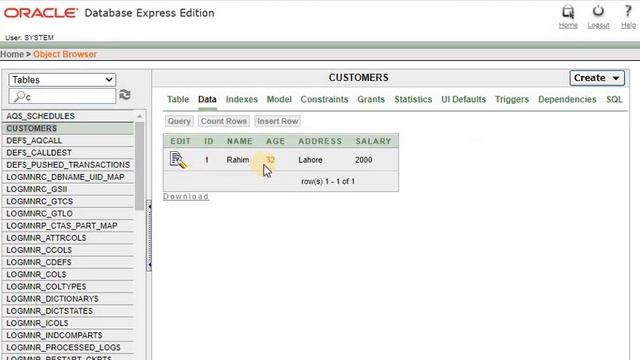640x360 pixels.
Task: Click the Insert Row button
Action: pyautogui.click(x=278, y=121)
